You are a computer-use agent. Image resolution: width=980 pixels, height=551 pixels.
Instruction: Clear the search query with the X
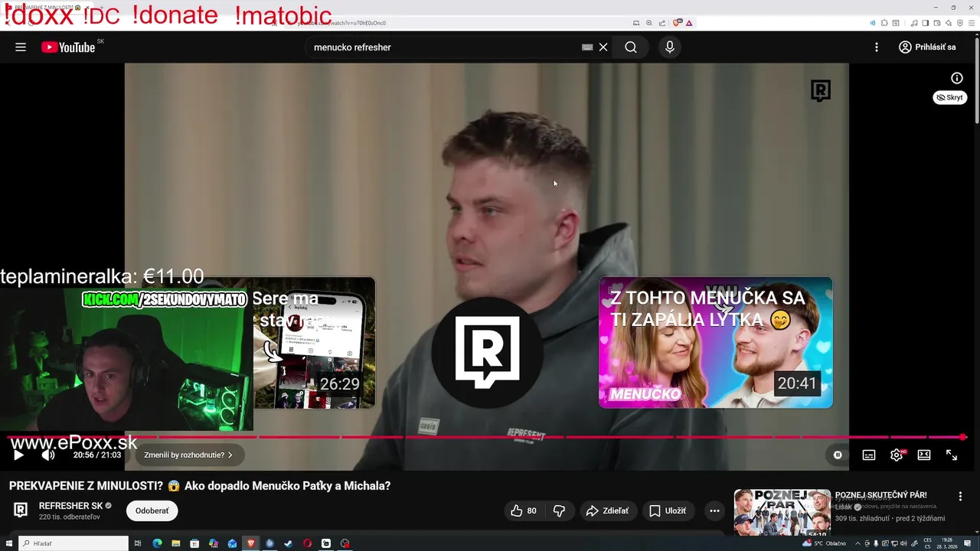point(603,47)
